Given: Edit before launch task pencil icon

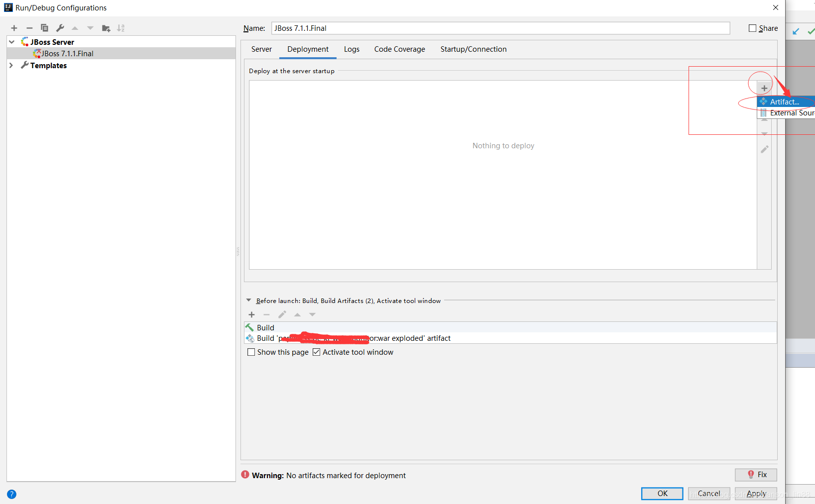Looking at the screenshot, I should click(x=282, y=314).
